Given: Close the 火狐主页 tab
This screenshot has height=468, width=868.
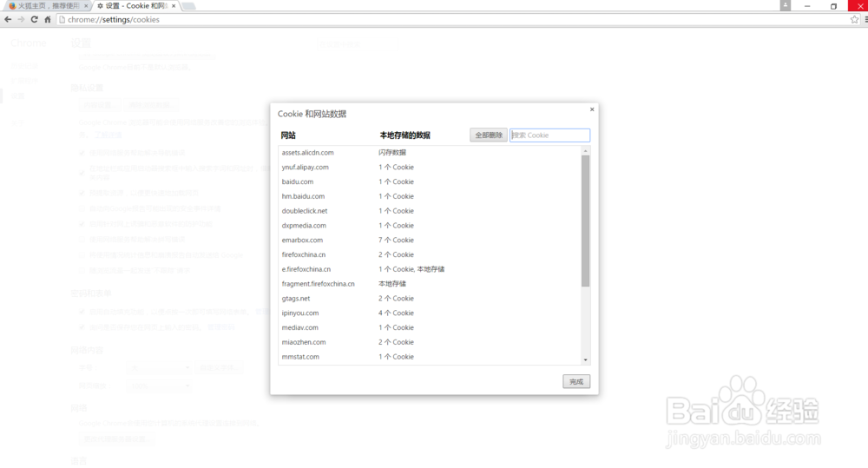Looking at the screenshot, I should coord(86,5).
